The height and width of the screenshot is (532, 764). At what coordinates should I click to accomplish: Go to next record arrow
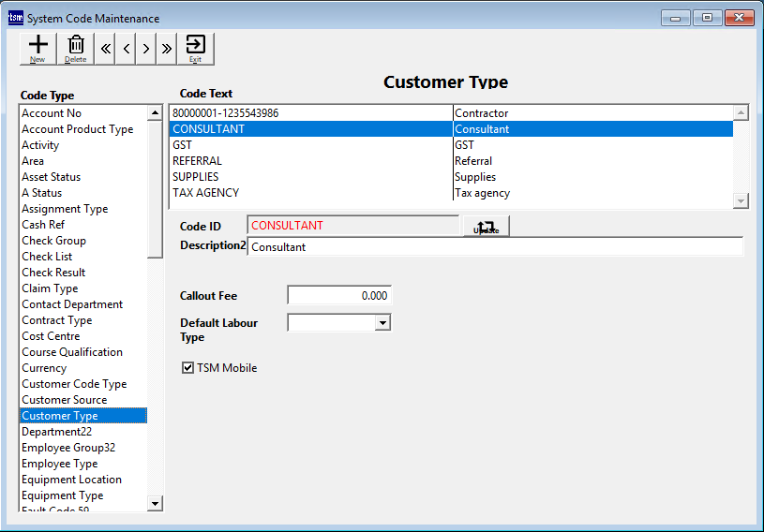click(x=146, y=49)
